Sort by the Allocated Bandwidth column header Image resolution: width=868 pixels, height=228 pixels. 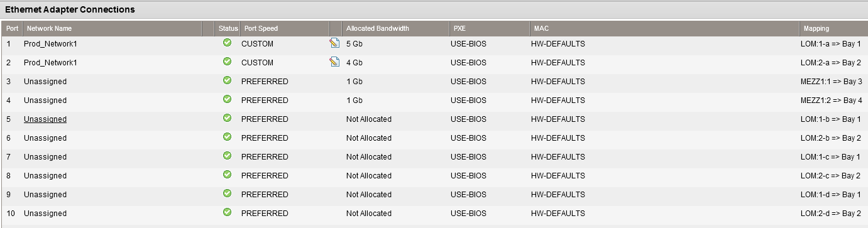pos(378,28)
